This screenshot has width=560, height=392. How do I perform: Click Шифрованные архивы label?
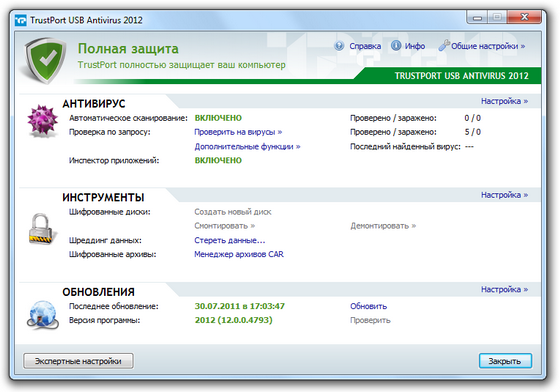(x=112, y=254)
